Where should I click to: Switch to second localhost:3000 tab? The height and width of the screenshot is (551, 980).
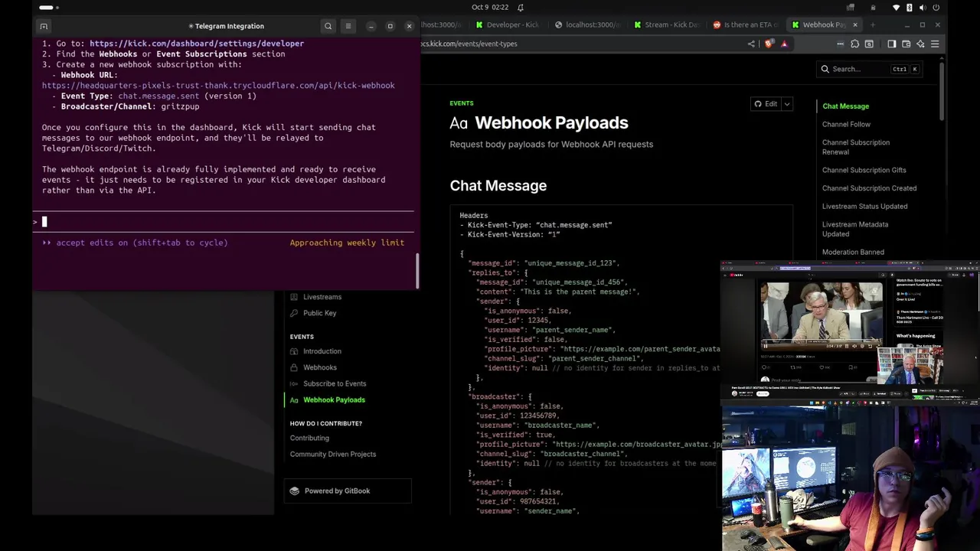[587, 24]
